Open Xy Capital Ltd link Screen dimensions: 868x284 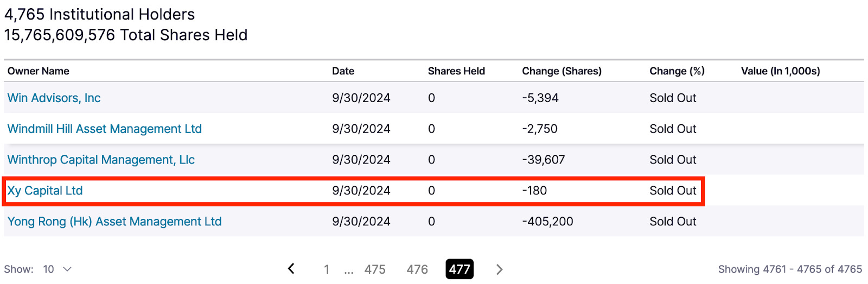click(x=45, y=191)
